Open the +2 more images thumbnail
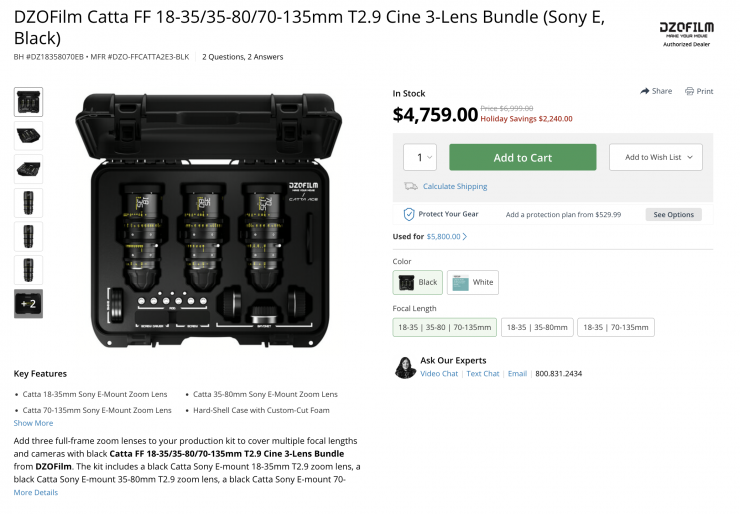 pyautogui.click(x=28, y=303)
